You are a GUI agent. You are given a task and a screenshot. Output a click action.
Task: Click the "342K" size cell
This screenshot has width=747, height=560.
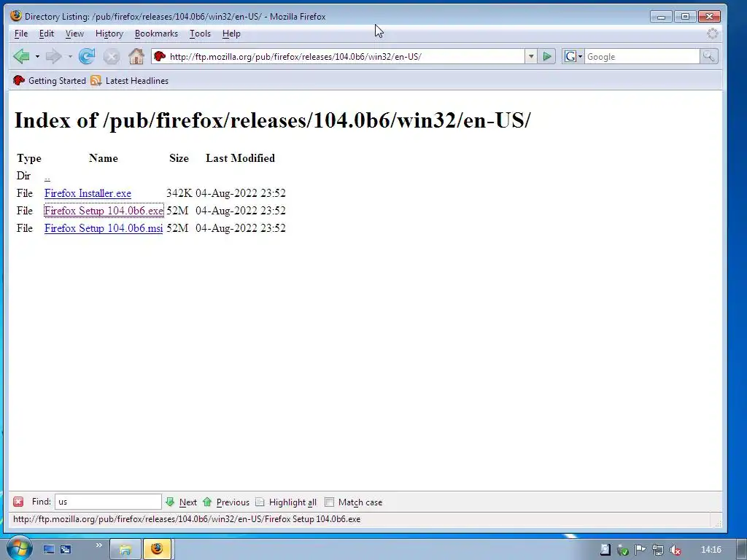[179, 193]
